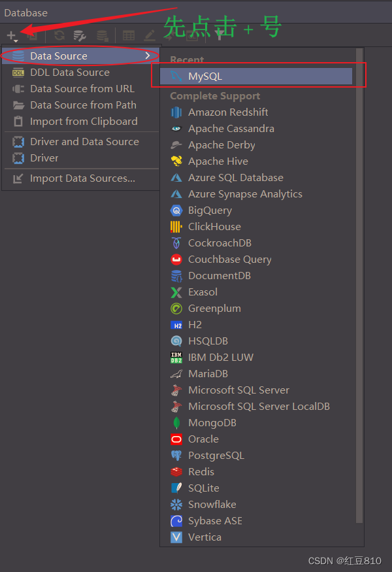Click the MySQL dolphin icon
The height and width of the screenshot is (572, 392).
[176, 76]
